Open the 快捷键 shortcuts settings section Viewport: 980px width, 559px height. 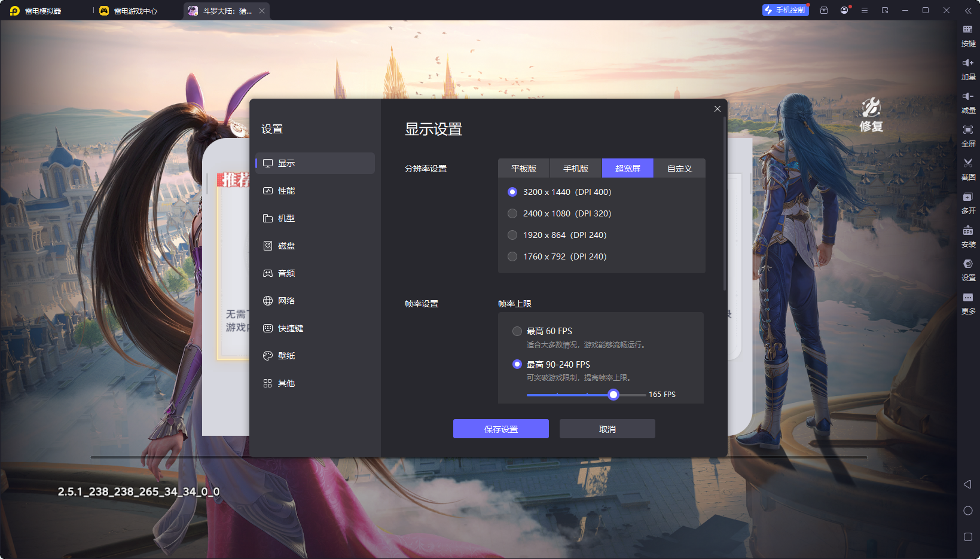pos(315,328)
